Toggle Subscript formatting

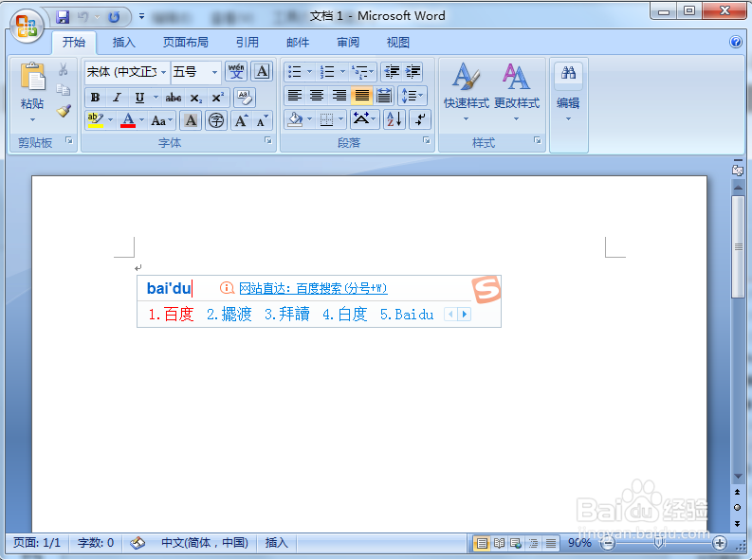(195, 98)
